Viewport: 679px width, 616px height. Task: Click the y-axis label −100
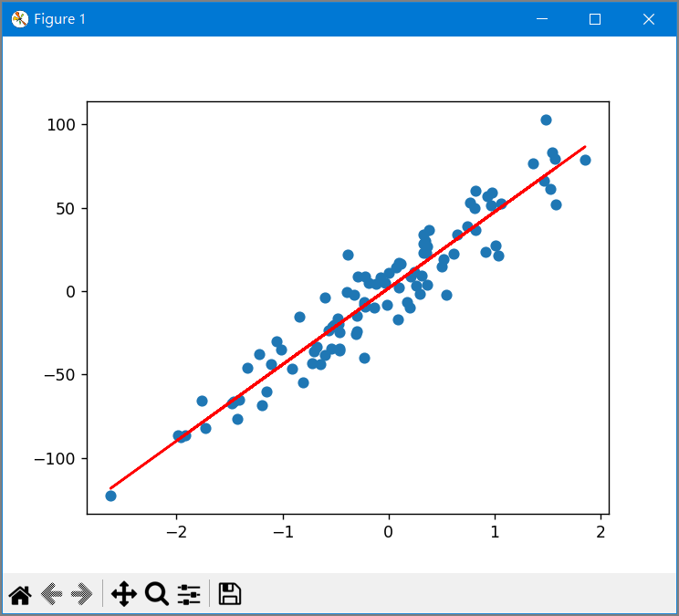55,458
